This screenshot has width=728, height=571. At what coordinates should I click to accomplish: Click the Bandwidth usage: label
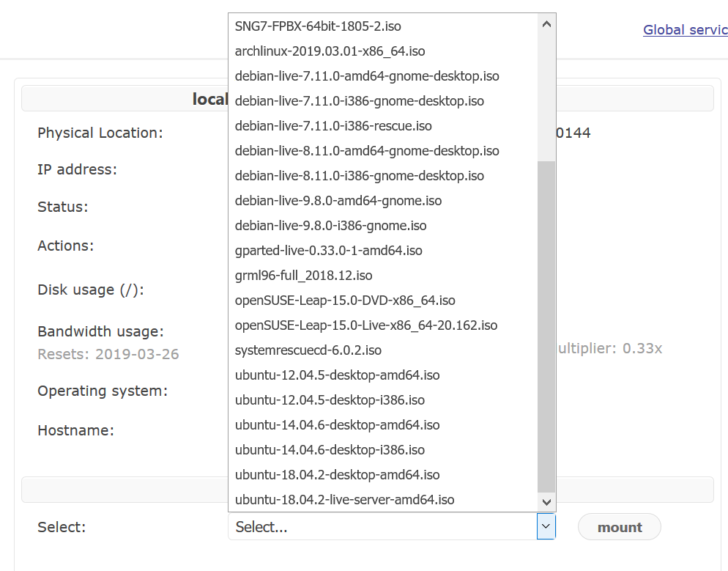point(101,331)
